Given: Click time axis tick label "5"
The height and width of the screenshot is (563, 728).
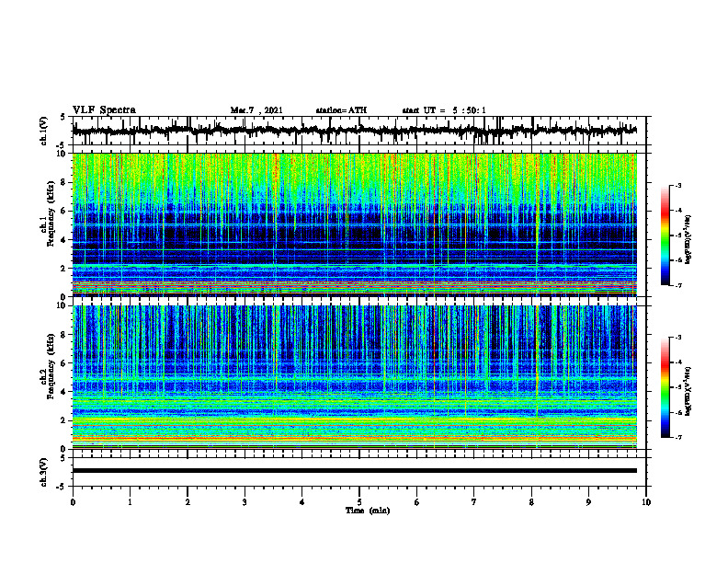Looking at the screenshot, I should pyautogui.click(x=359, y=502).
